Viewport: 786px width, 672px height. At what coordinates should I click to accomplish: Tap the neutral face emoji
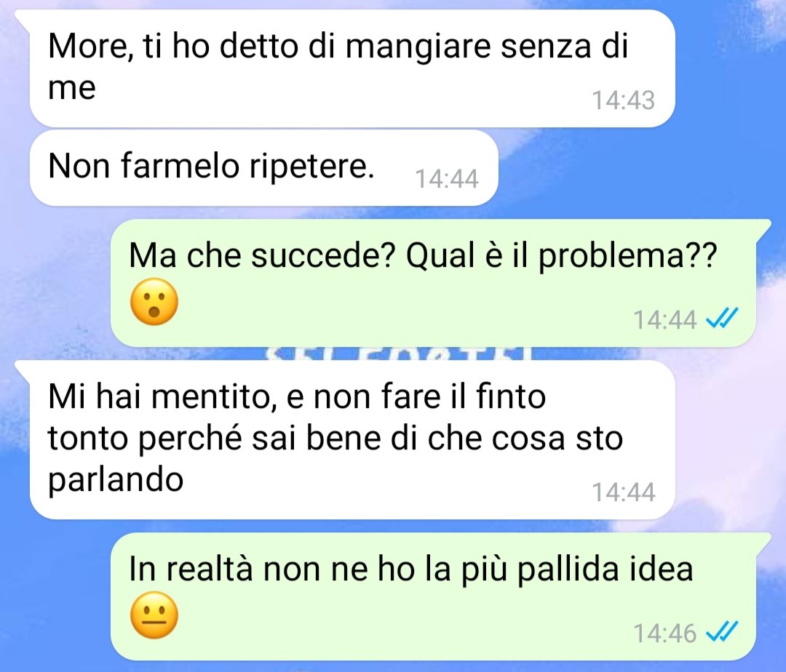(x=154, y=615)
